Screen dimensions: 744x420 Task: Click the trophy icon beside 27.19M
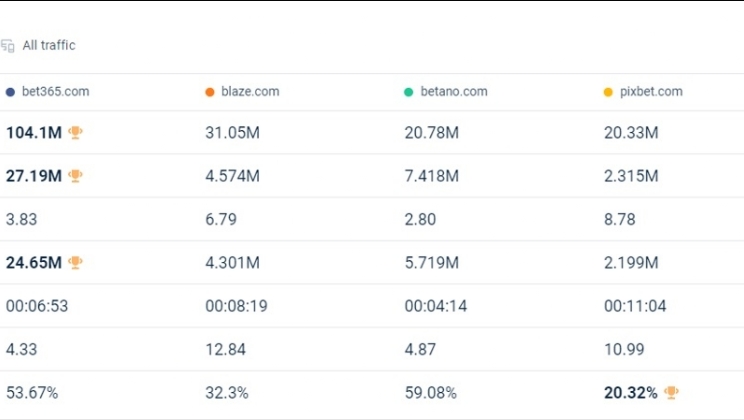pyautogui.click(x=76, y=176)
